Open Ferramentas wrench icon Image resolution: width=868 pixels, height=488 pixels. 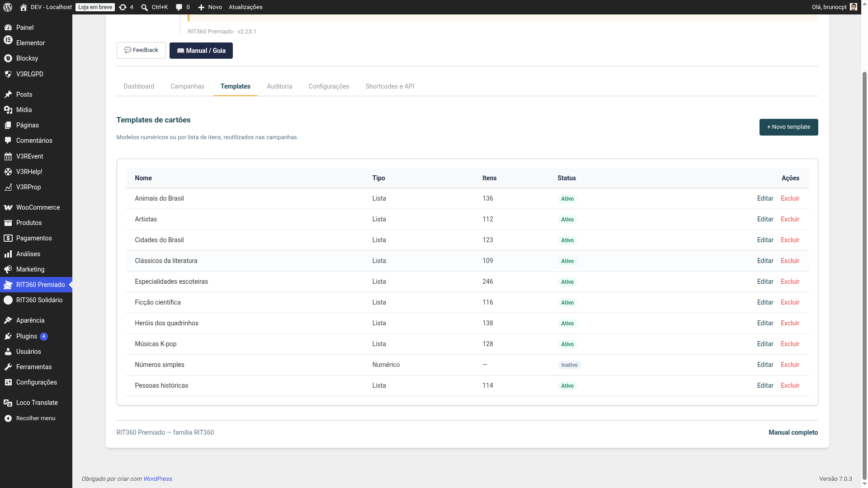8,367
